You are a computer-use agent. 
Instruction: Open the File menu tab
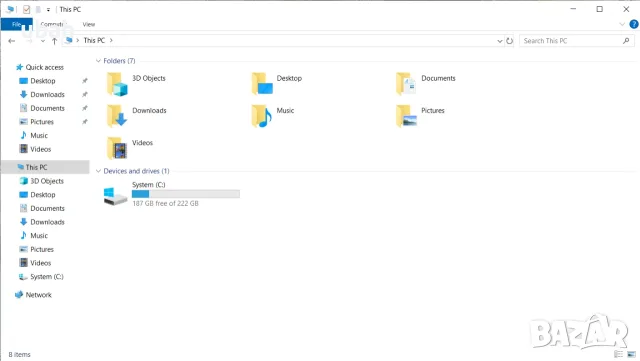17,24
